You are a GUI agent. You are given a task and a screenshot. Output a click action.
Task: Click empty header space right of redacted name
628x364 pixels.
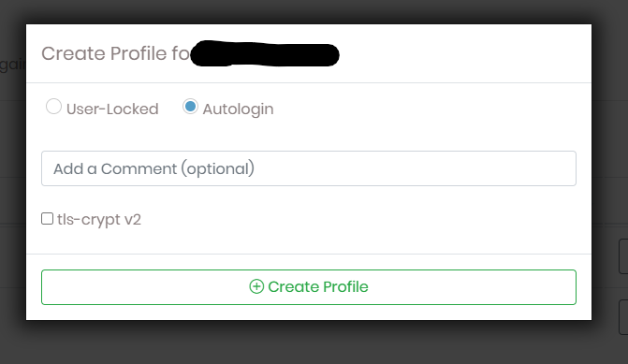click(x=464, y=53)
